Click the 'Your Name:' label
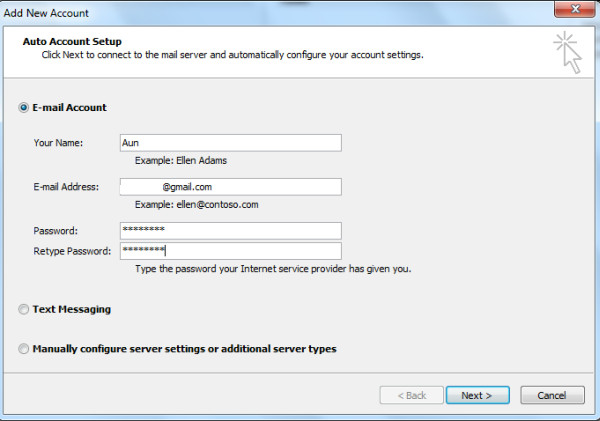The height and width of the screenshot is (421, 600). [58, 143]
